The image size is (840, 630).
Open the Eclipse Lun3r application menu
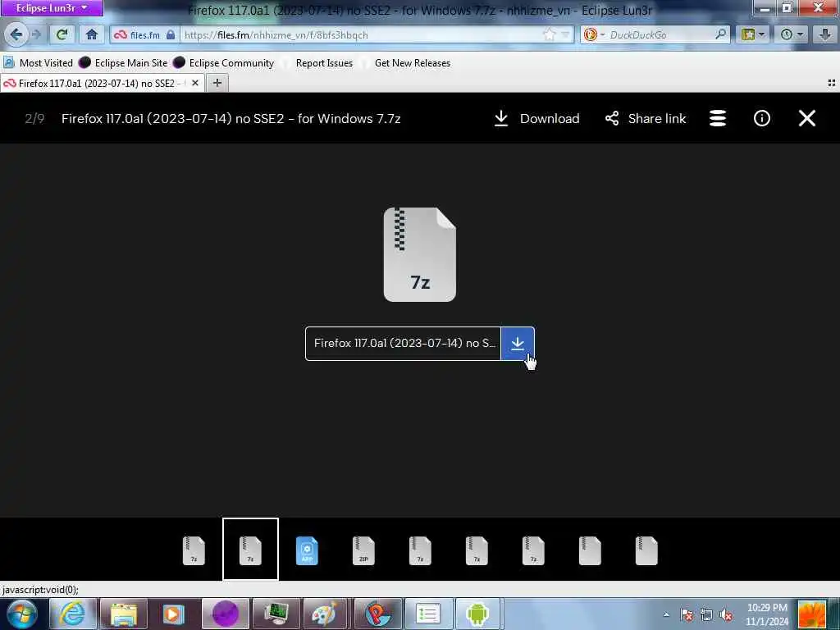pos(52,8)
